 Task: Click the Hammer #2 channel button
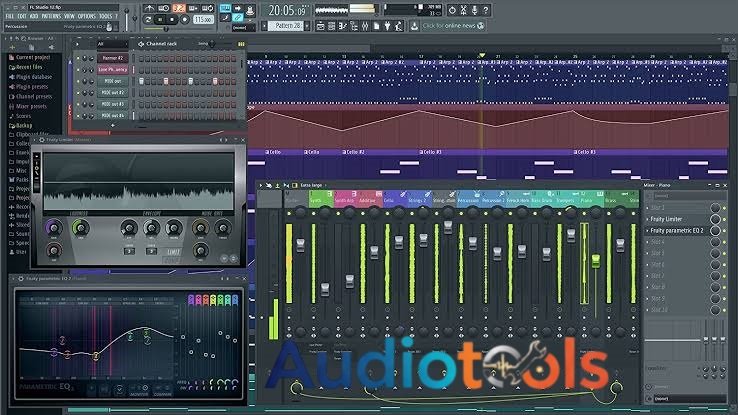(x=113, y=58)
